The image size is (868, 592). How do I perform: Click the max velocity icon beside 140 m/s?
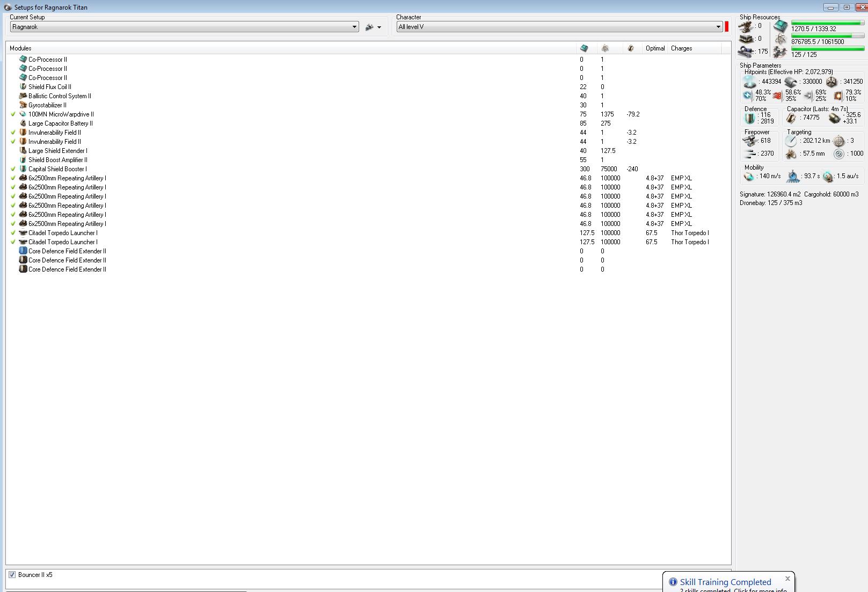[749, 176]
